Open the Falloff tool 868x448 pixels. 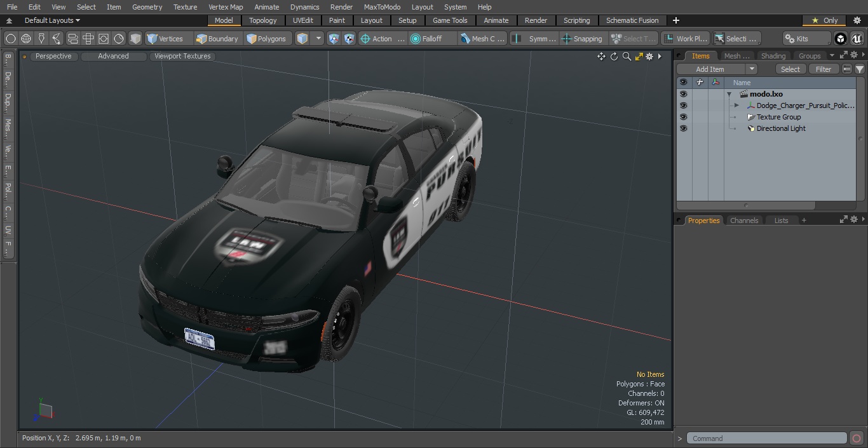point(432,39)
